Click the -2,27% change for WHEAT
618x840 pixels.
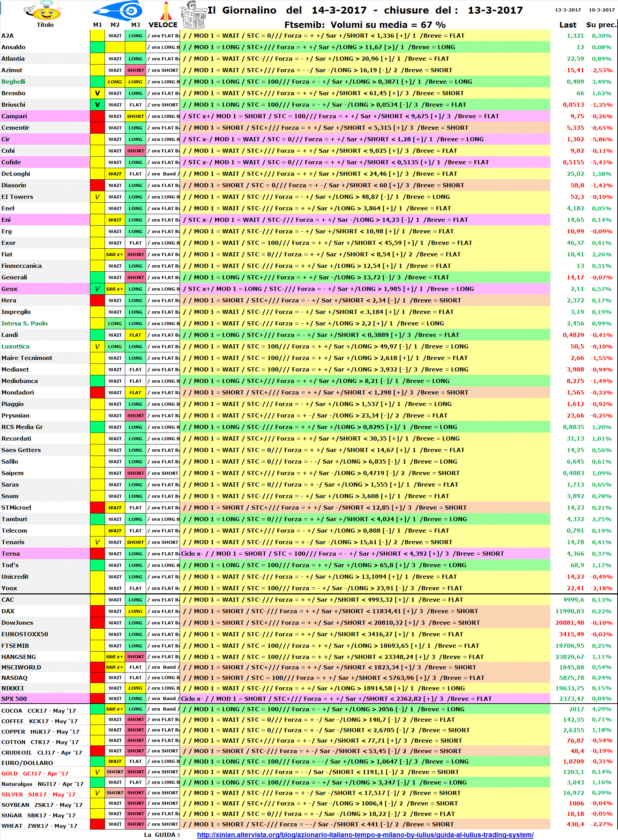(x=601, y=824)
